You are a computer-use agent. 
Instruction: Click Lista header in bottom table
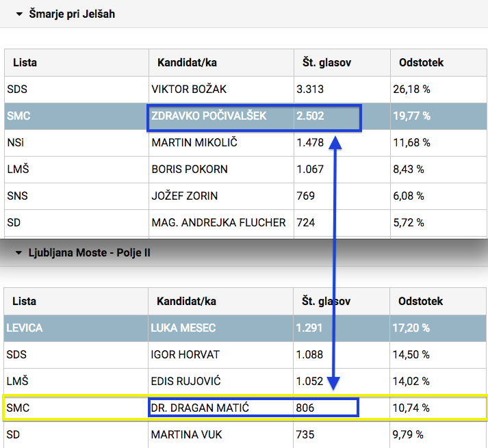pos(25,301)
